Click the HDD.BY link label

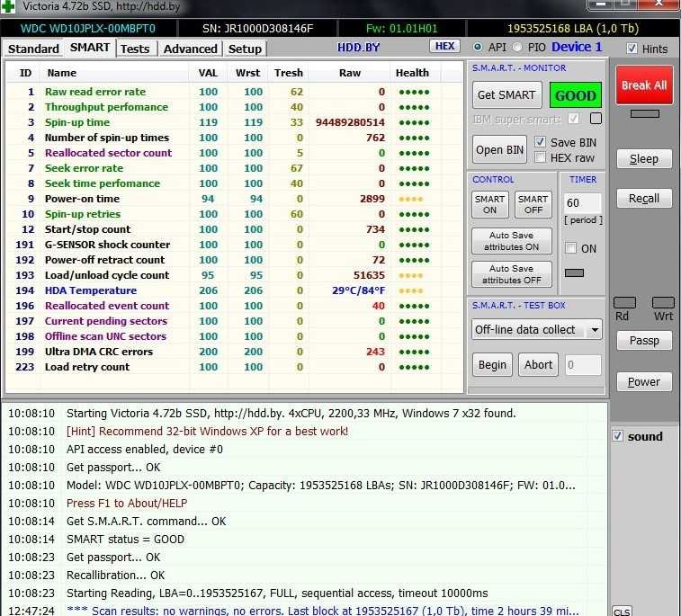358,47
